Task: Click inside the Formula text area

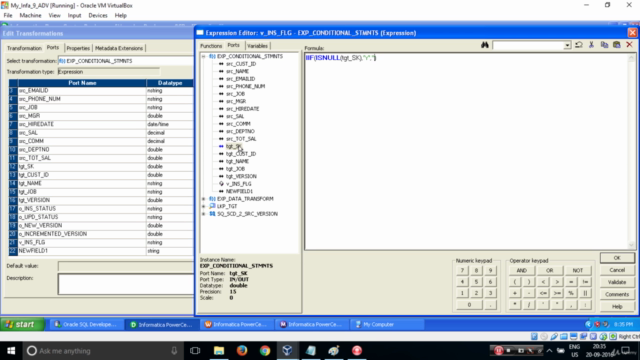Action: (467, 151)
